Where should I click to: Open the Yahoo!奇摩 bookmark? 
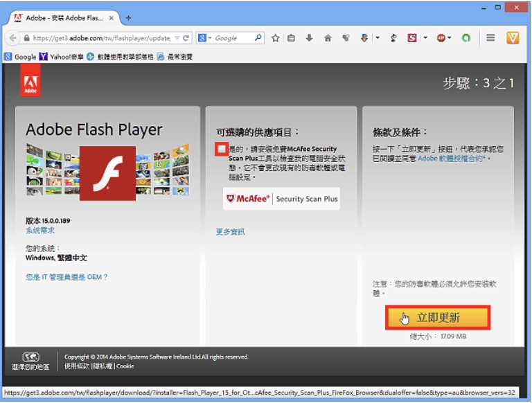62,57
